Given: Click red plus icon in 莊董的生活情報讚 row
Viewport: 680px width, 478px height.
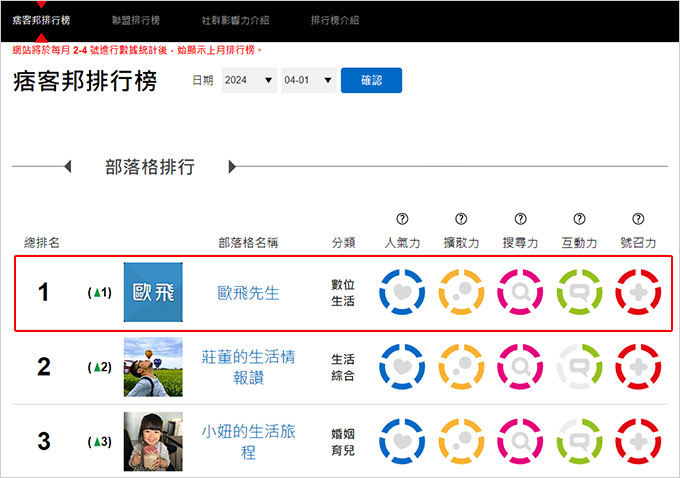Looking at the screenshot, I should tap(638, 367).
